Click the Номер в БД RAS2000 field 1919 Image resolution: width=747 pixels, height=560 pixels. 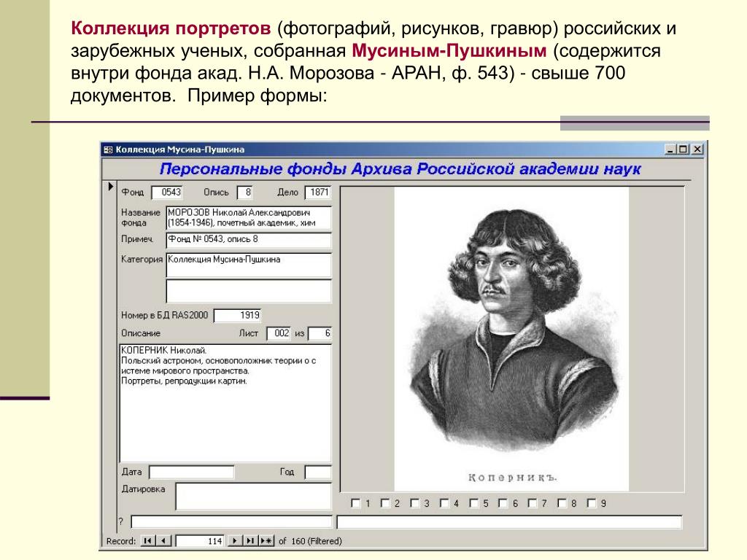pyautogui.click(x=237, y=315)
